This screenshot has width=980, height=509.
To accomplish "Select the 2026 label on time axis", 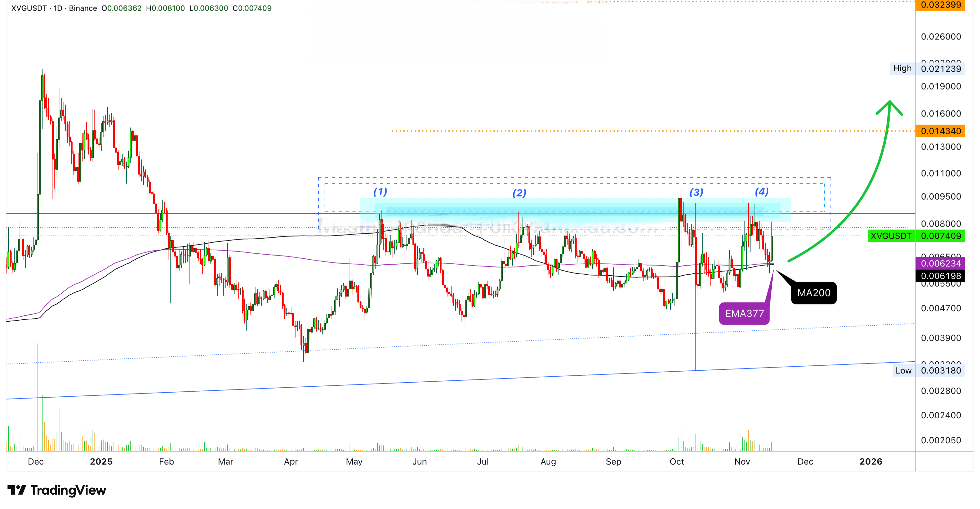I will (871, 461).
